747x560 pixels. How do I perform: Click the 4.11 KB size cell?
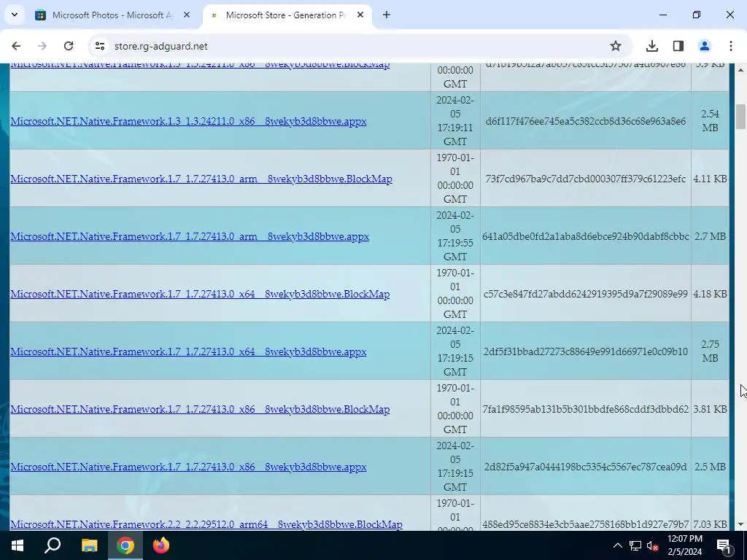click(710, 179)
